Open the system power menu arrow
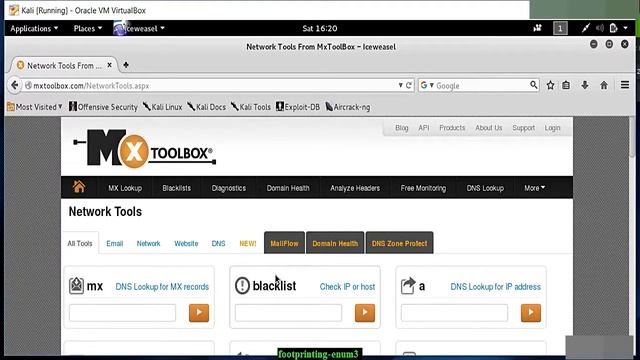 pos(625,28)
